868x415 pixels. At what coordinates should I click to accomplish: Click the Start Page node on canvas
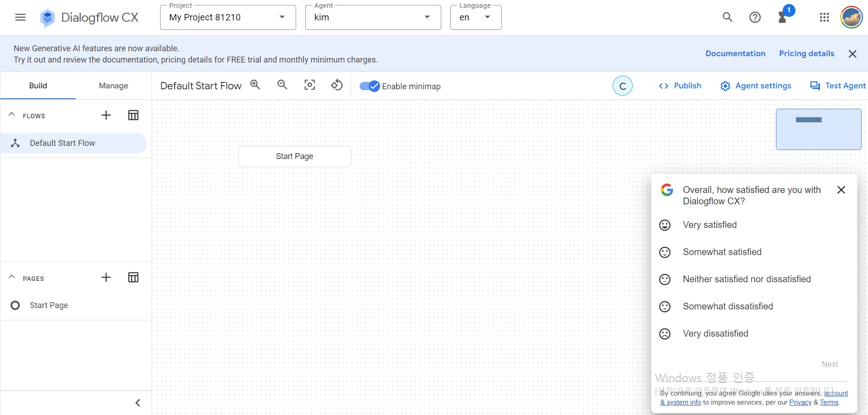(x=295, y=156)
